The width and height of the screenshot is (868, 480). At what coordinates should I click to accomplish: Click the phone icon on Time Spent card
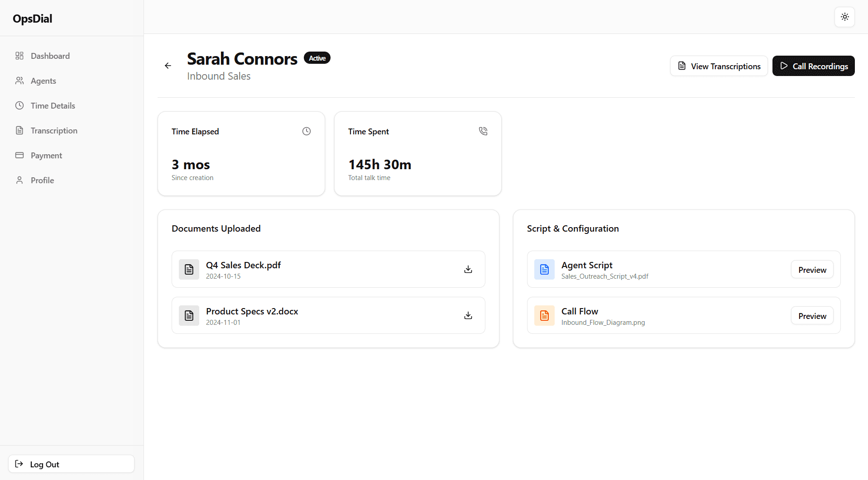pos(483,131)
